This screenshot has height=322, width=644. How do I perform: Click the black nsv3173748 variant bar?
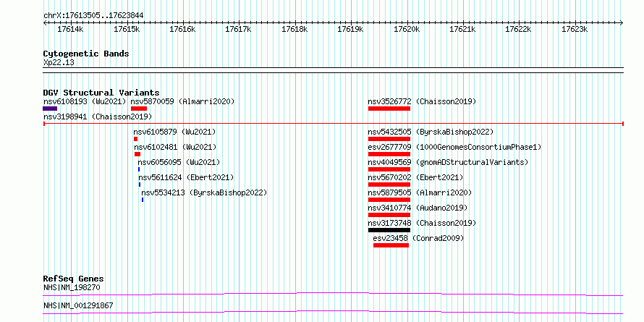point(389,230)
